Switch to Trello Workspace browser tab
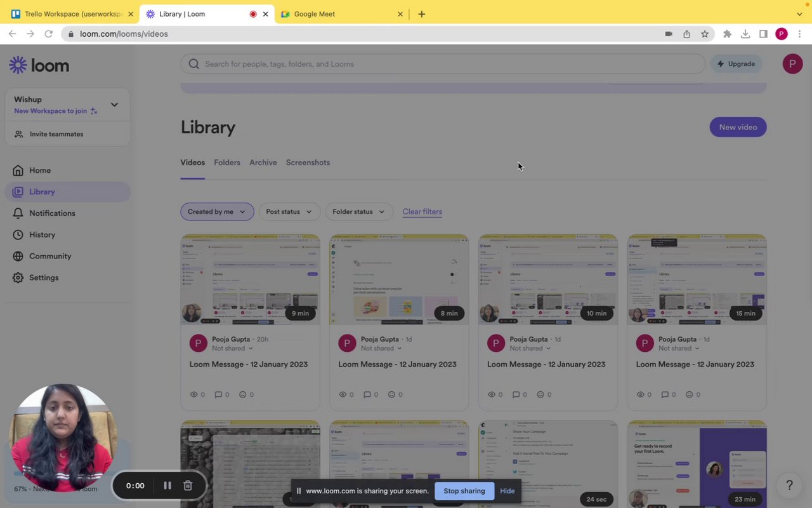The width and height of the screenshot is (812, 508). click(x=73, y=14)
